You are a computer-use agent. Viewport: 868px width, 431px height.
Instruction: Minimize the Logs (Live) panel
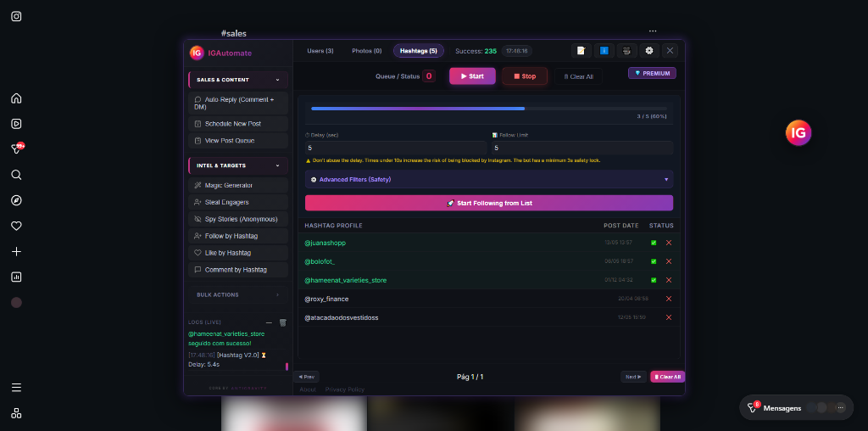(x=269, y=322)
